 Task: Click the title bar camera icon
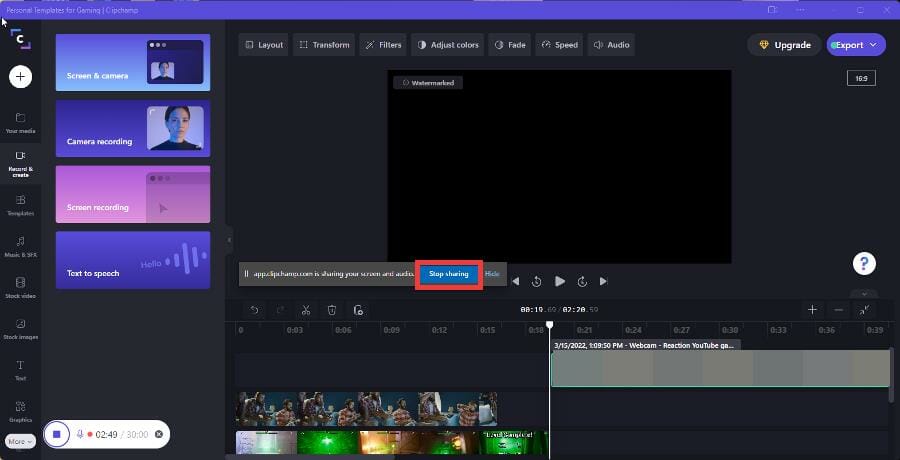point(772,10)
